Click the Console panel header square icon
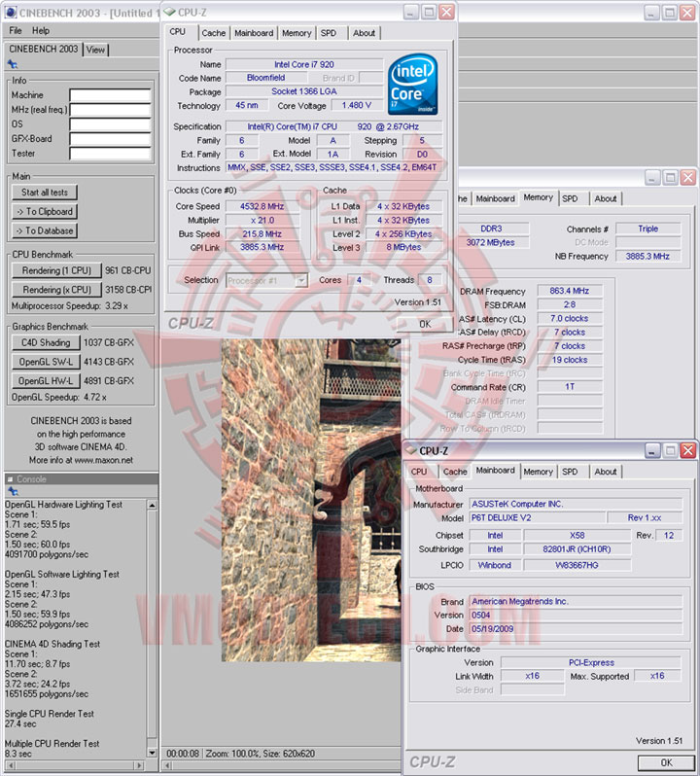 (10, 479)
